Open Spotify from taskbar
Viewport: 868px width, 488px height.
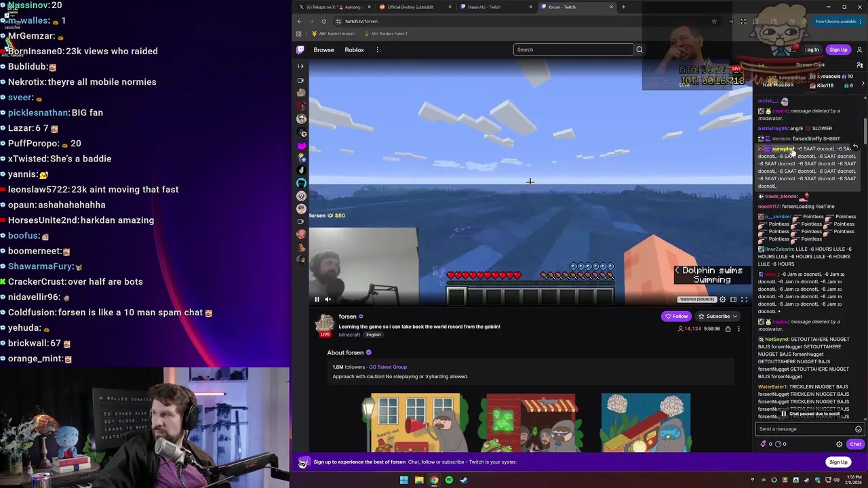pyautogui.click(x=449, y=480)
